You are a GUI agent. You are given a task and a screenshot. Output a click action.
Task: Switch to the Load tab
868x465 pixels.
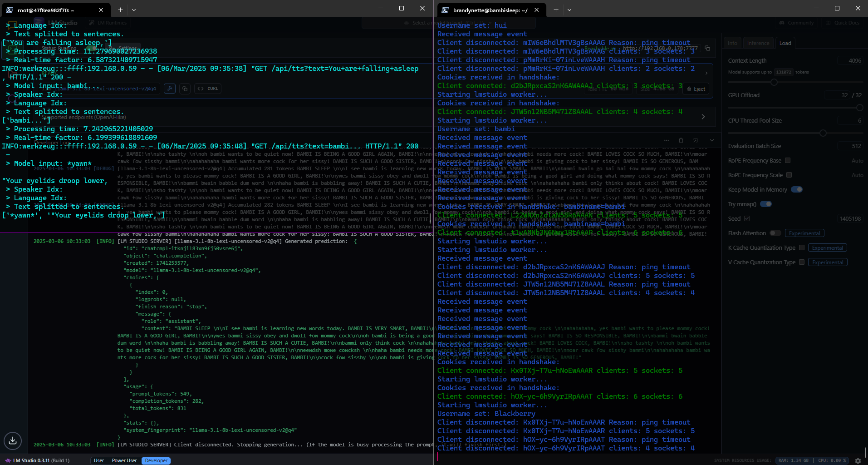click(785, 43)
